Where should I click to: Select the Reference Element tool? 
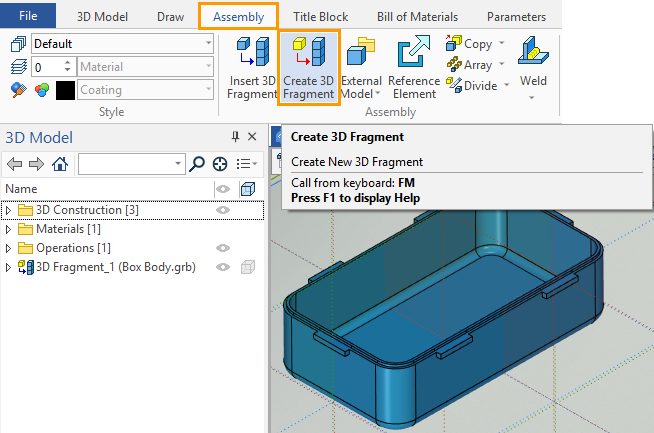pos(413,67)
